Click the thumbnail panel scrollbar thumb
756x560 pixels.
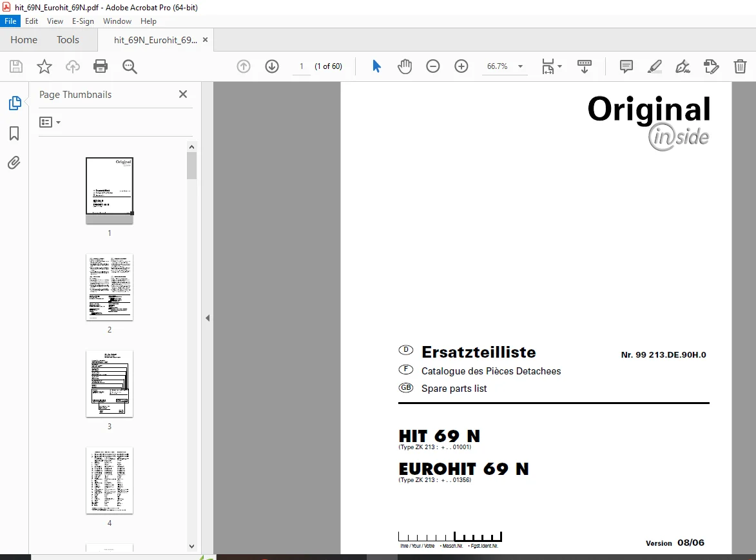191,166
